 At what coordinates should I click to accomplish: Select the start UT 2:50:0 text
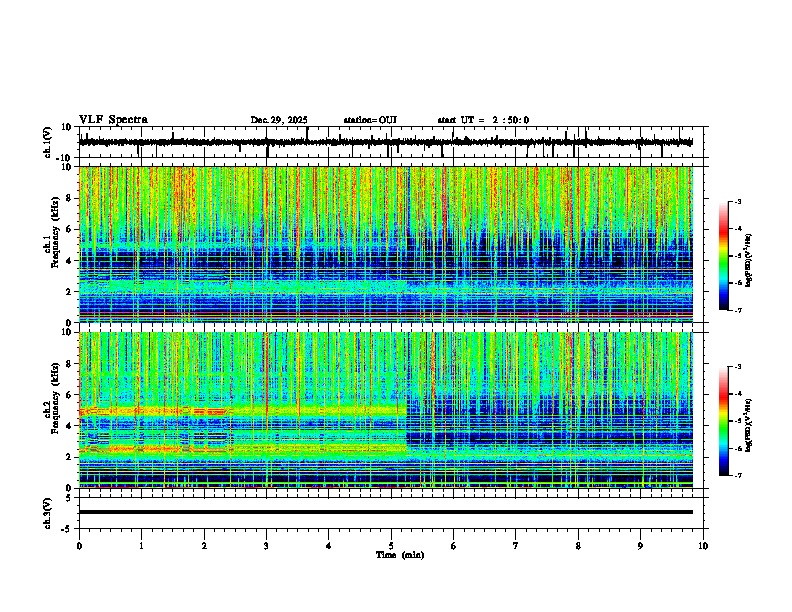coord(483,120)
